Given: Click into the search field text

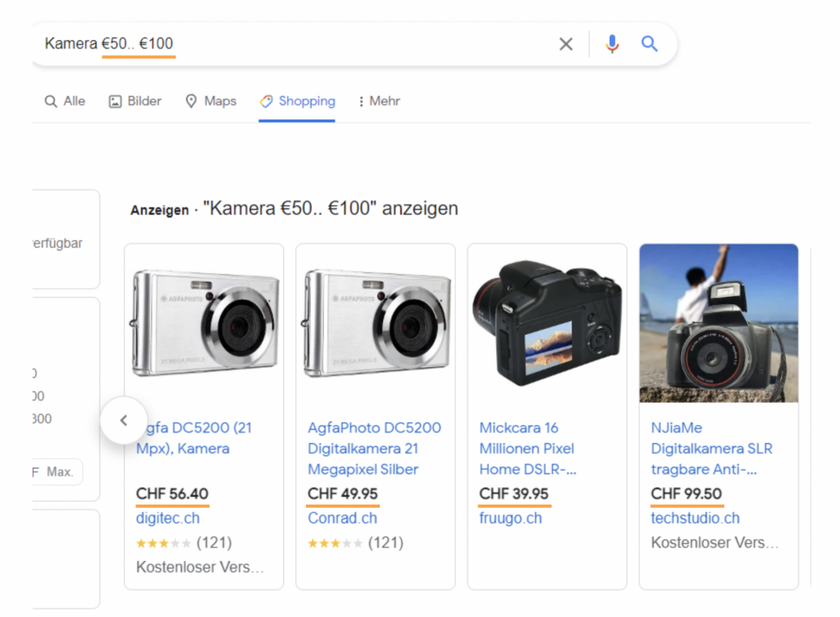Looking at the screenshot, I should tap(109, 43).
